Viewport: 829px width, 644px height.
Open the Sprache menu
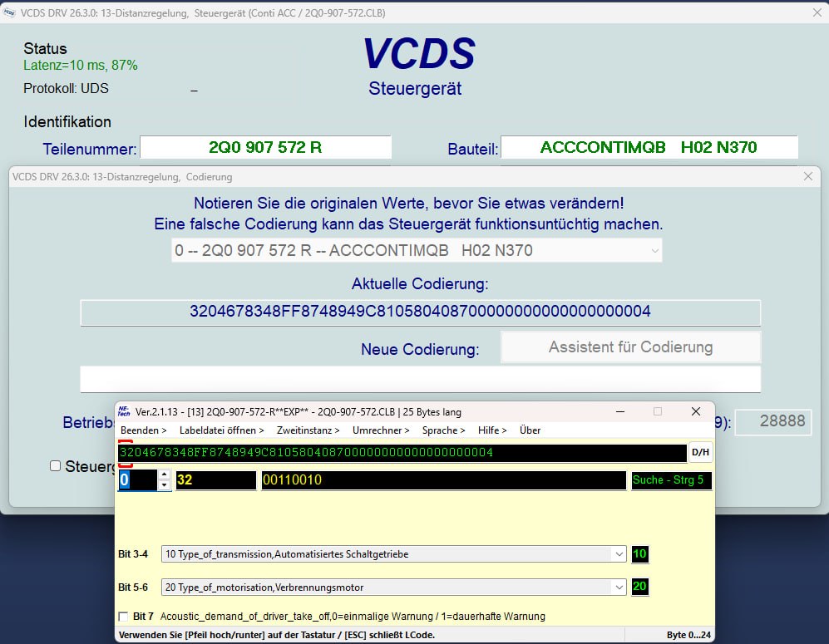(x=443, y=430)
